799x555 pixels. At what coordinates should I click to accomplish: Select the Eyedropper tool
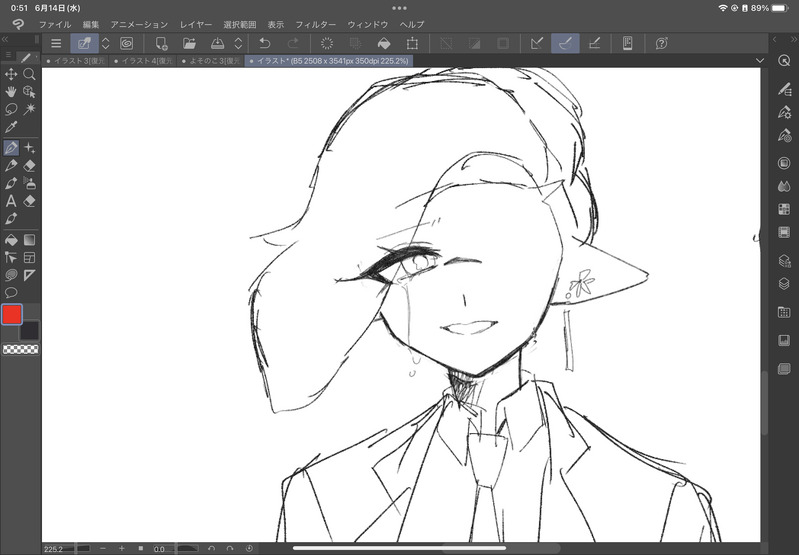[11, 127]
